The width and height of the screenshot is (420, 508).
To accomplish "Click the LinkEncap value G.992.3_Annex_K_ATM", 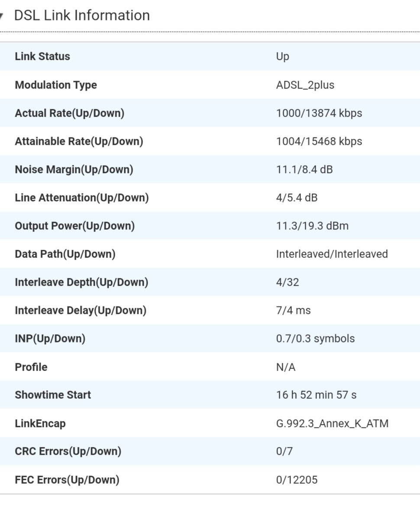I will coord(332,423).
